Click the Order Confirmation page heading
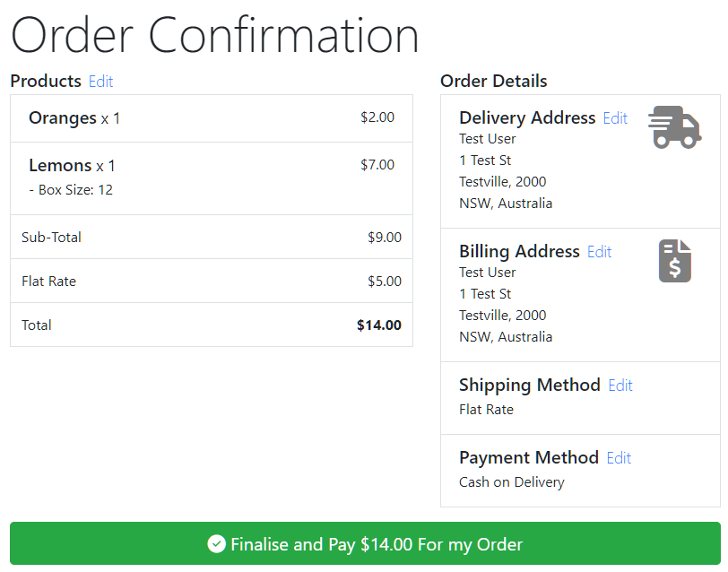Image resolution: width=728 pixels, height=572 pixels. point(215,35)
